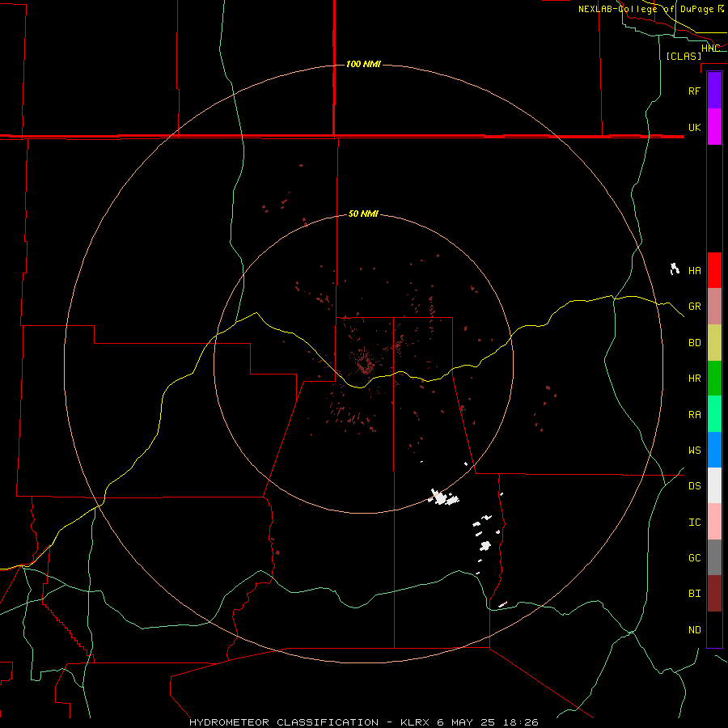The width and height of the screenshot is (728, 728).
Task: Click the RA legend label
Action: [x=694, y=415]
